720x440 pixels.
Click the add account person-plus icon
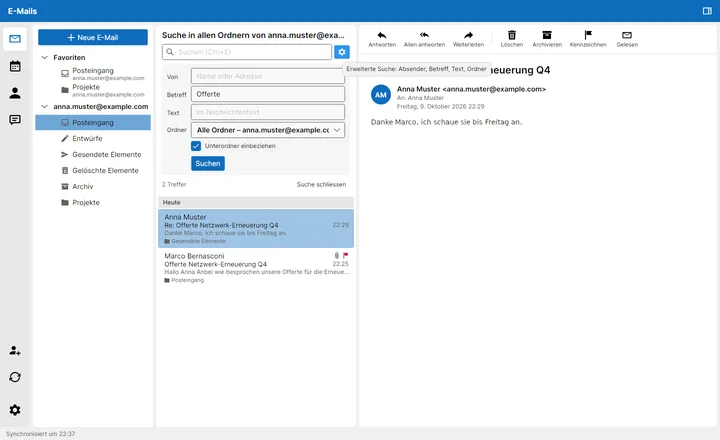pos(15,350)
